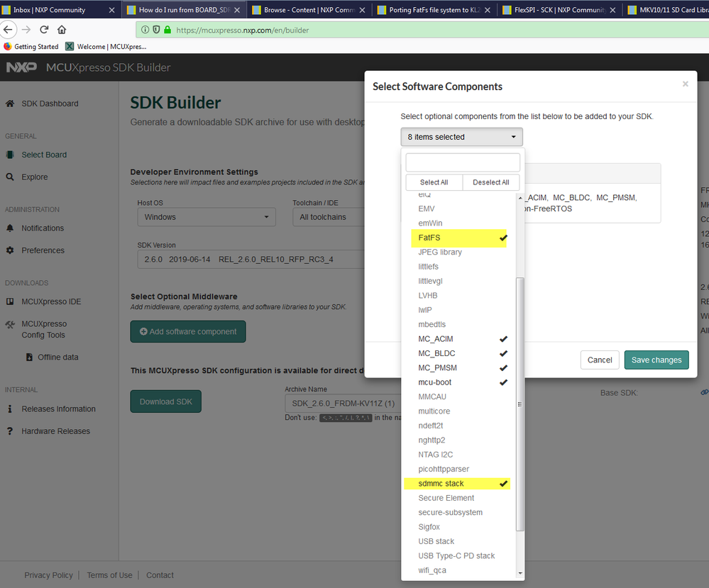Click the Notifications bell icon
The image size is (709, 588).
[9, 228]
